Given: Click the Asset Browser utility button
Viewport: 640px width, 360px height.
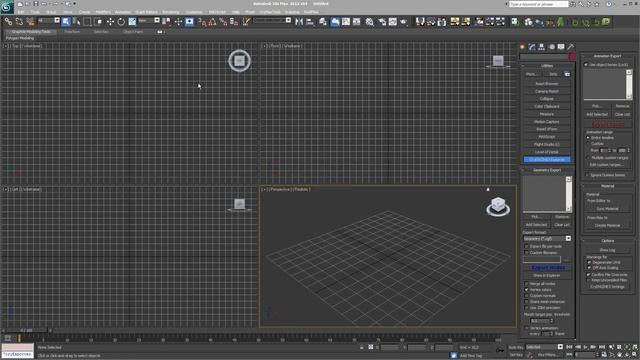Looking at the screenshot, I should point(547,84).
